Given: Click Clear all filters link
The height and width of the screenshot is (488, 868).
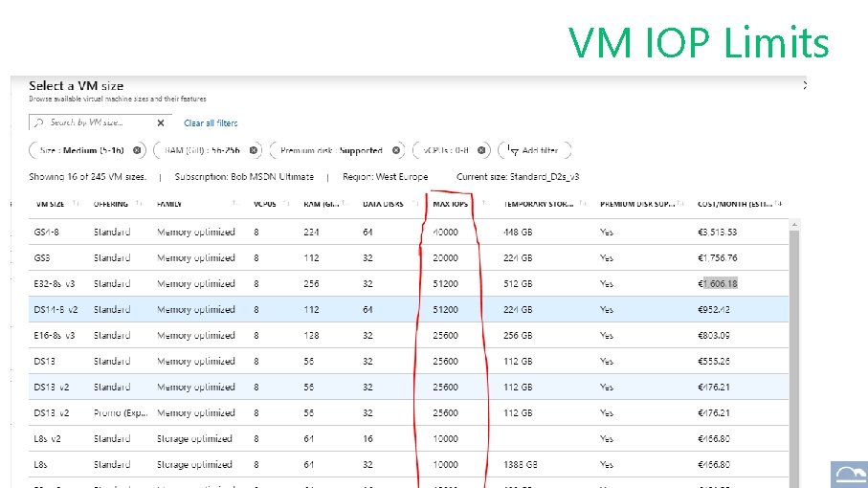Looking at the screenshot, I should point(211,122).
